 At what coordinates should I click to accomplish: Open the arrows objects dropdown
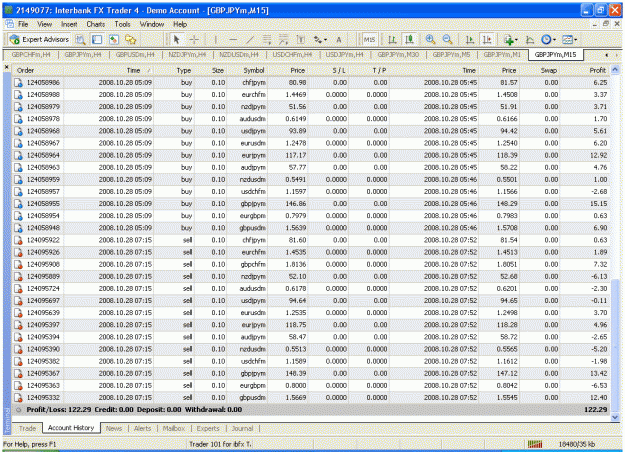coord(320,39)
